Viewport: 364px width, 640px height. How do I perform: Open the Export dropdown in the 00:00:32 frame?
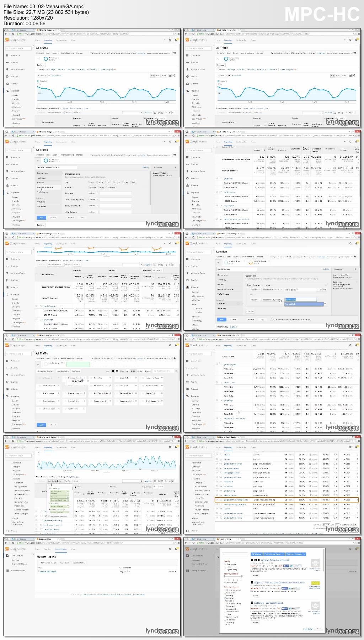click(x=55, y=53)
